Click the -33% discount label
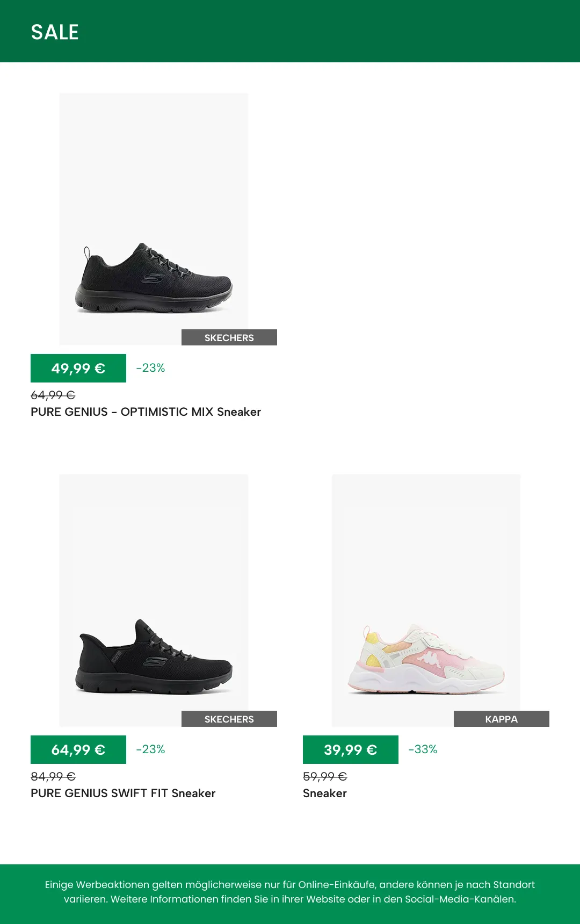This screenshot has height=924, width=580. [423, 749]
